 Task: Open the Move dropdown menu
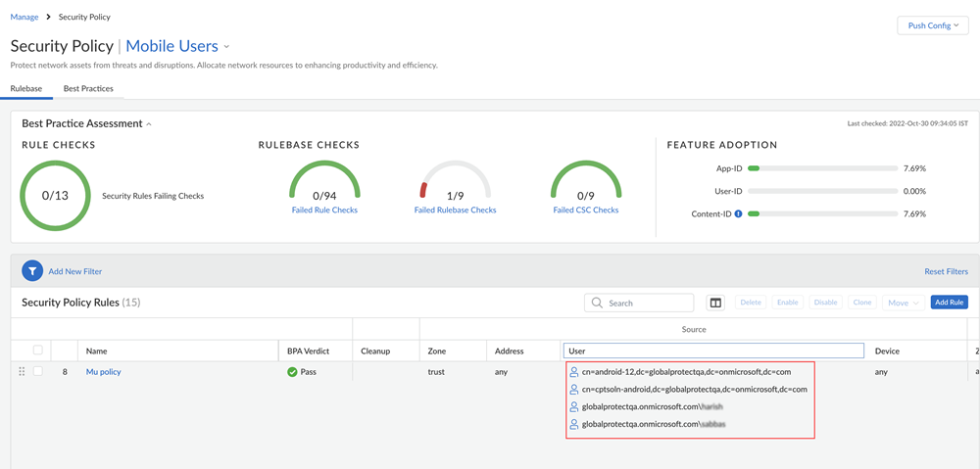point(903,303)
